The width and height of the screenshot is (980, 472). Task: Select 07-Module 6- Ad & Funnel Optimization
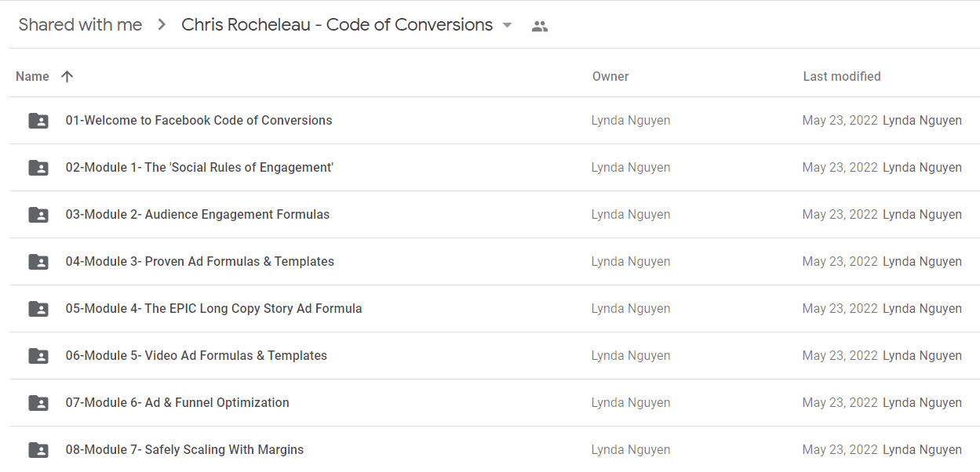[x=177, y=402]
